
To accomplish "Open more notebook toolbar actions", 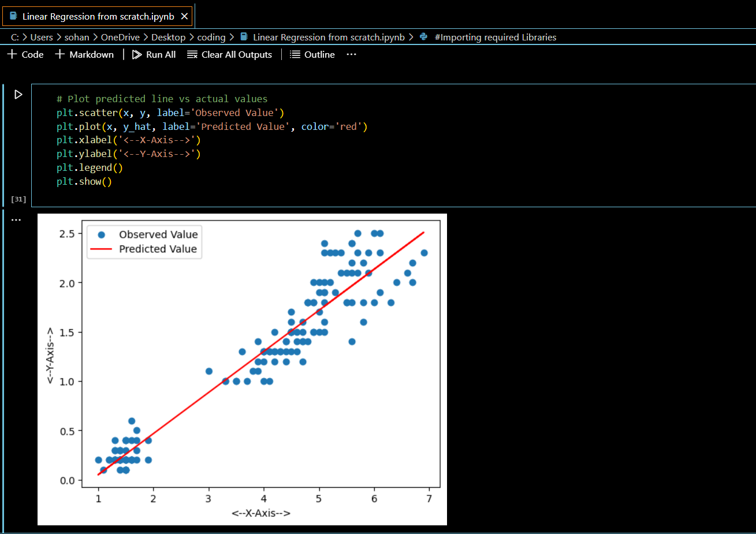I will click(x=351, y=54).
